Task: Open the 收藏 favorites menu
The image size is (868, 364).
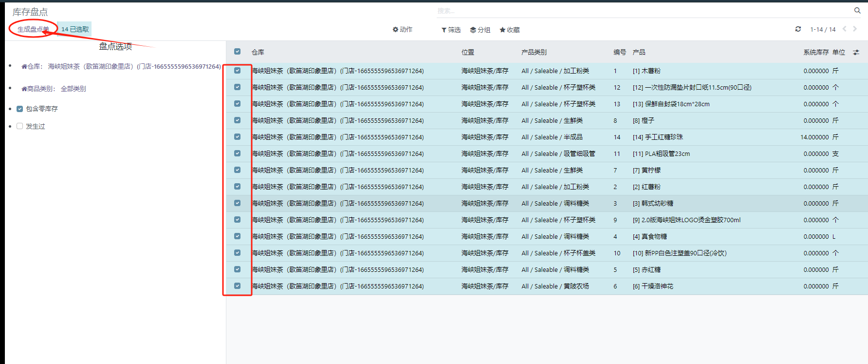Action: pyautogui.click(x=510, y=30)
